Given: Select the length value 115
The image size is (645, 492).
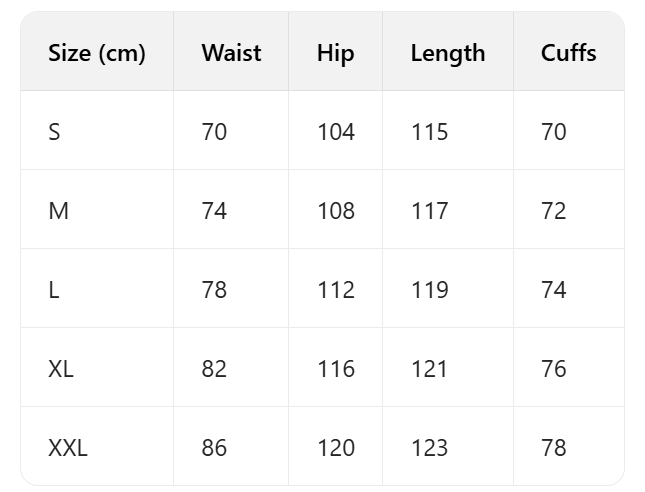Looking at the screenshot, I should [429, 131].
